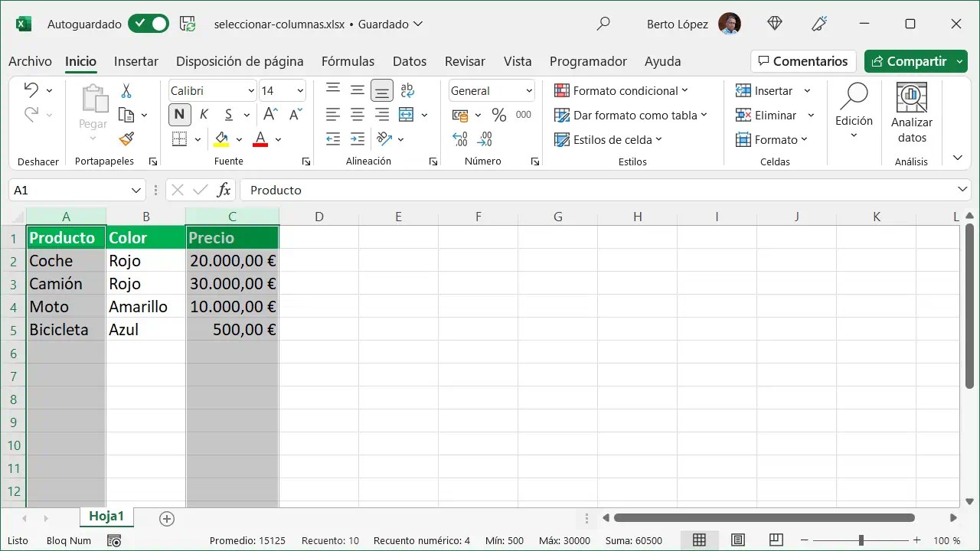Open the Analizar datos tool
Viewport: 980px width, 551px height.
(911, 113)
